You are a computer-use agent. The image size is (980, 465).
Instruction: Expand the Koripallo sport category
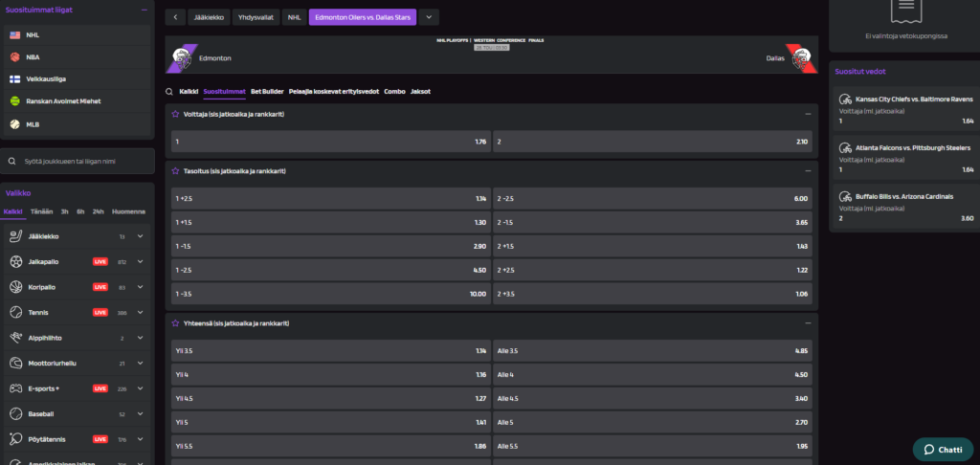(x=140, y=287)
